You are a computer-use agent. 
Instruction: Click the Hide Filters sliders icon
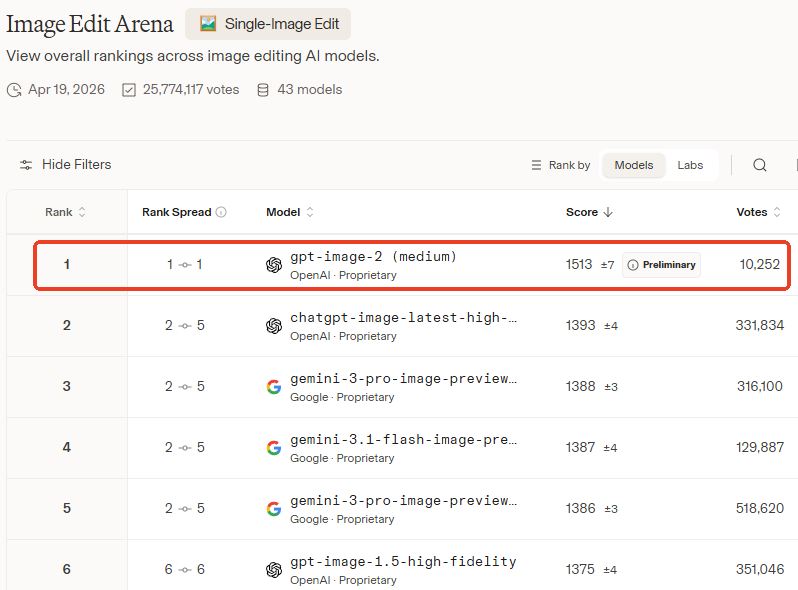tap(26, 165)
